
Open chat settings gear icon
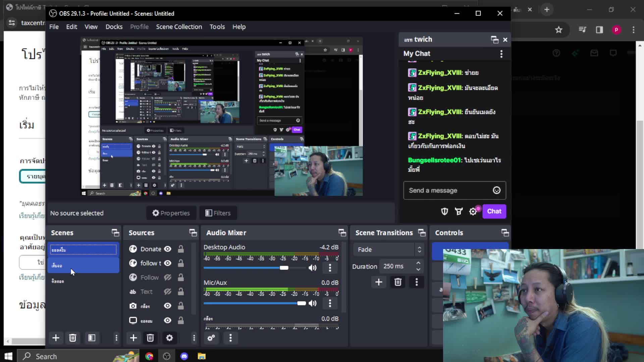pyautogui.click(x=473, y=212)
